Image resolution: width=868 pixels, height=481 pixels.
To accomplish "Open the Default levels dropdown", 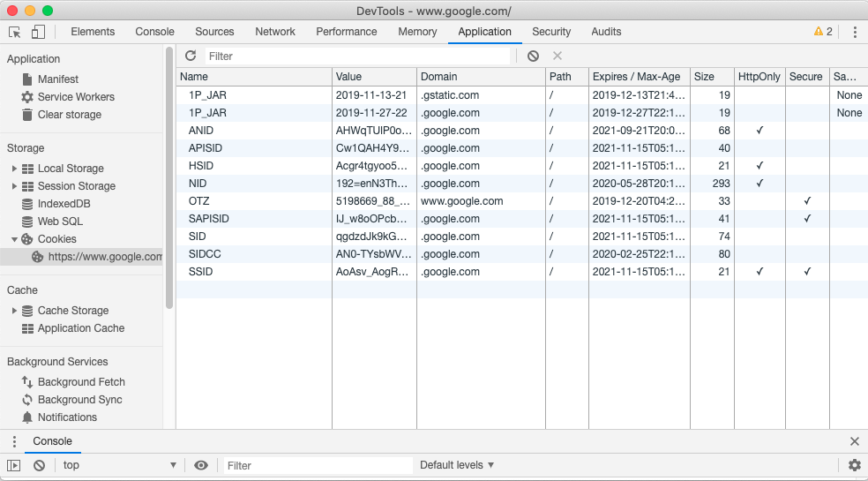I will (457, 465).
